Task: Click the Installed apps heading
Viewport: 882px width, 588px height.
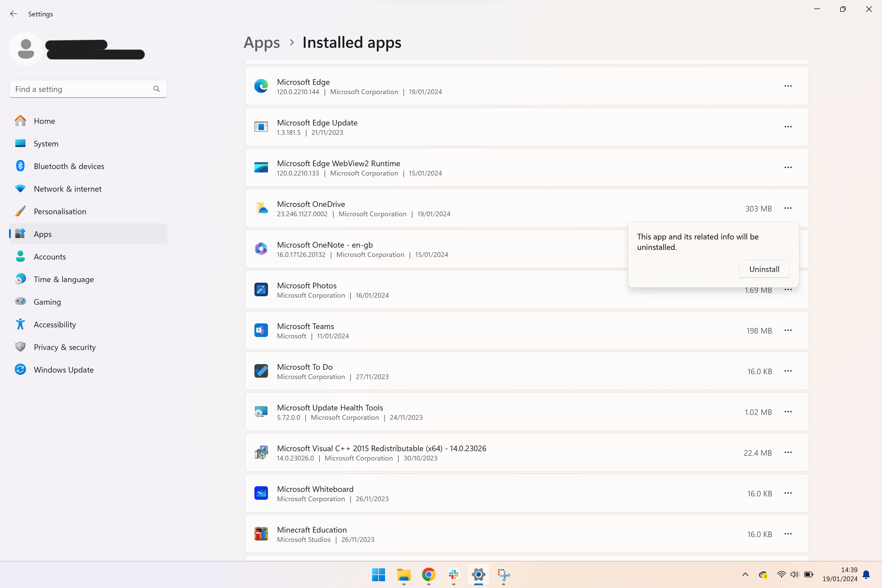Action: (x=352, y=42)
